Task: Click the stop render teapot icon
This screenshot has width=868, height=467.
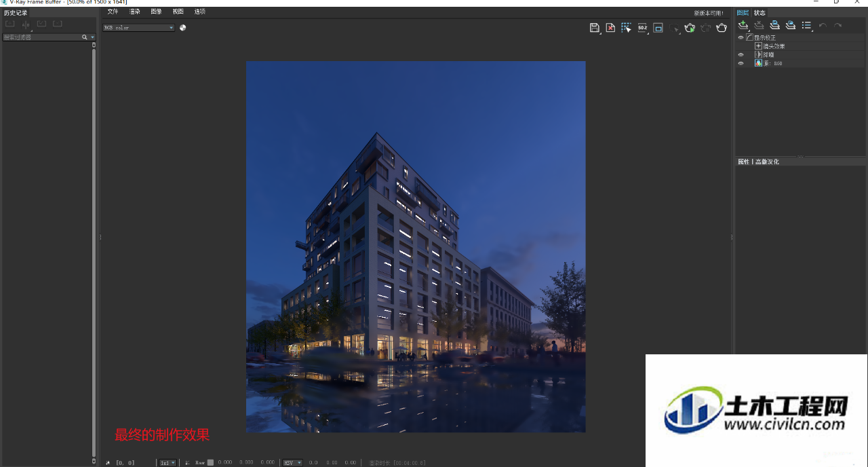Action: coord(706,28)
